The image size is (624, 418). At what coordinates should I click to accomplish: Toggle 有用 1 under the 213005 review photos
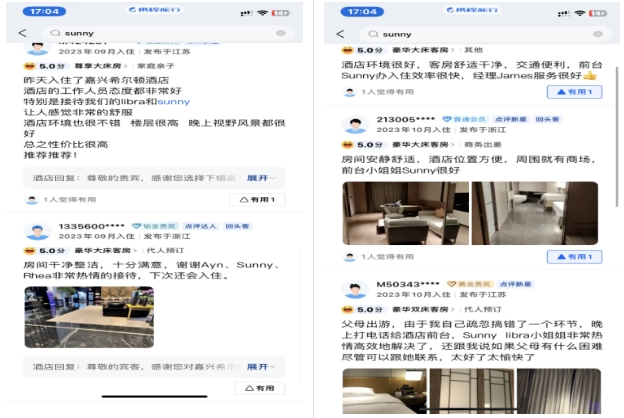(x=574, y=257)
